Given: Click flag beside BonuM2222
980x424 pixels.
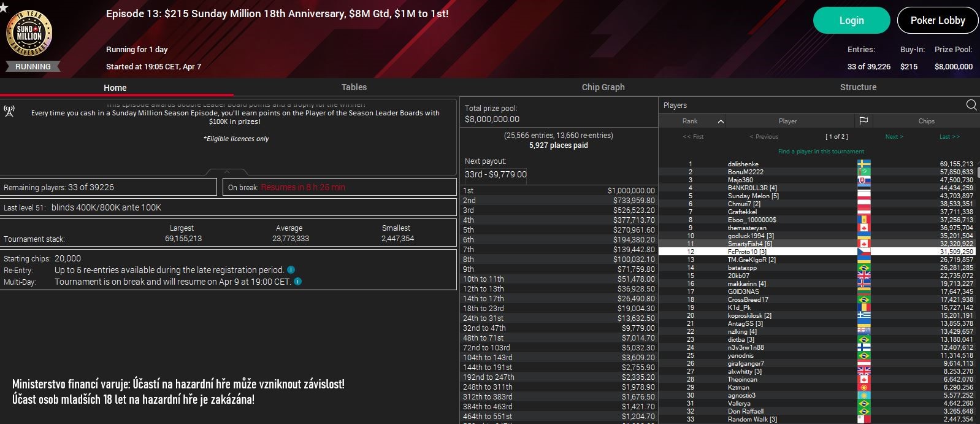Looking at the screenshot, I should (863, 172).
